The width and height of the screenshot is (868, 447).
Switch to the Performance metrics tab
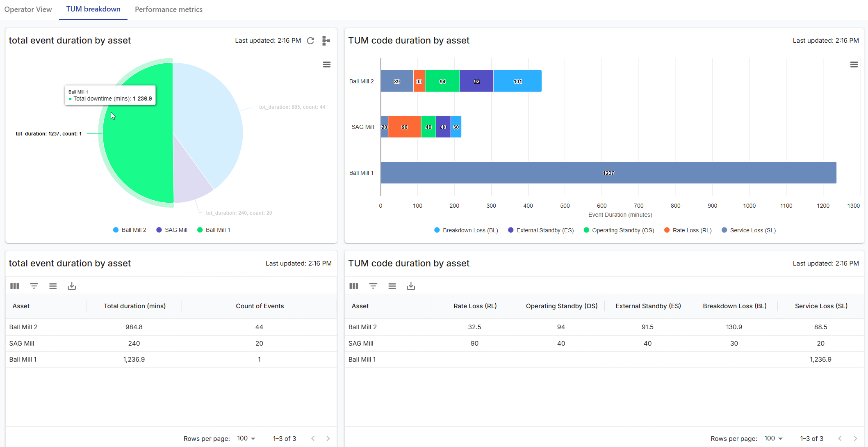click(169, 9)
